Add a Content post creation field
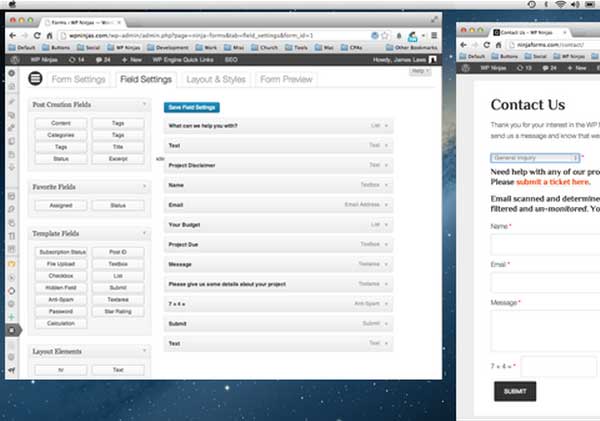 tap(61, 123)
